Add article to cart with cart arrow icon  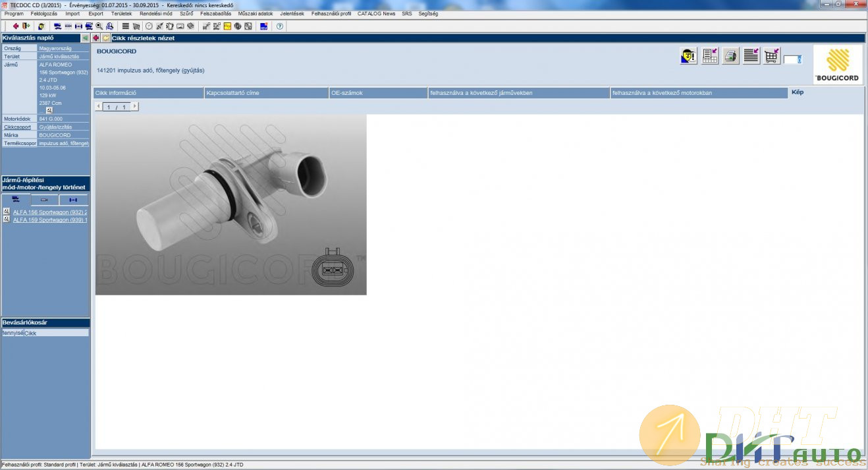pos(771,56)
